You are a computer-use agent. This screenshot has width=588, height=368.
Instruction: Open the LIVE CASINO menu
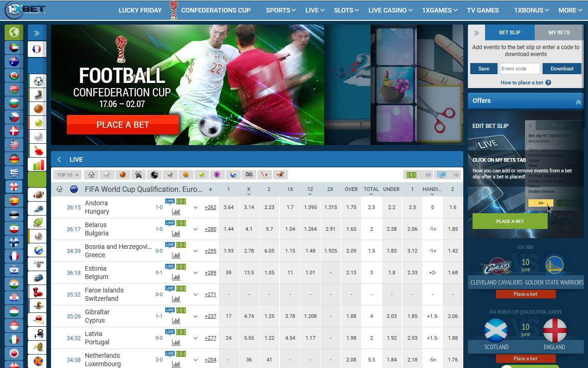390,10
